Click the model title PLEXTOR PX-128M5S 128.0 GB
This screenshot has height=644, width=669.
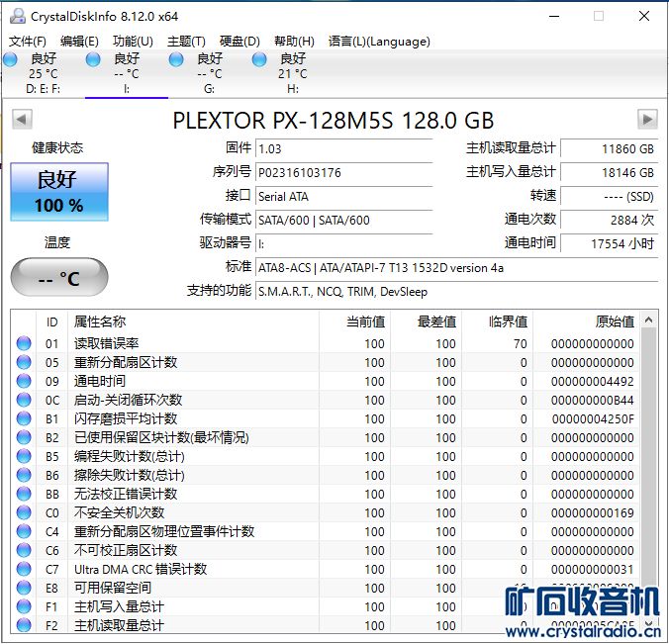coord(334,121)
